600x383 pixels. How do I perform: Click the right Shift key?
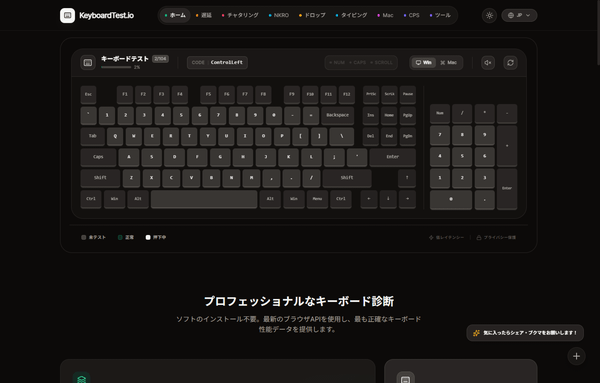tap(347, 178)
